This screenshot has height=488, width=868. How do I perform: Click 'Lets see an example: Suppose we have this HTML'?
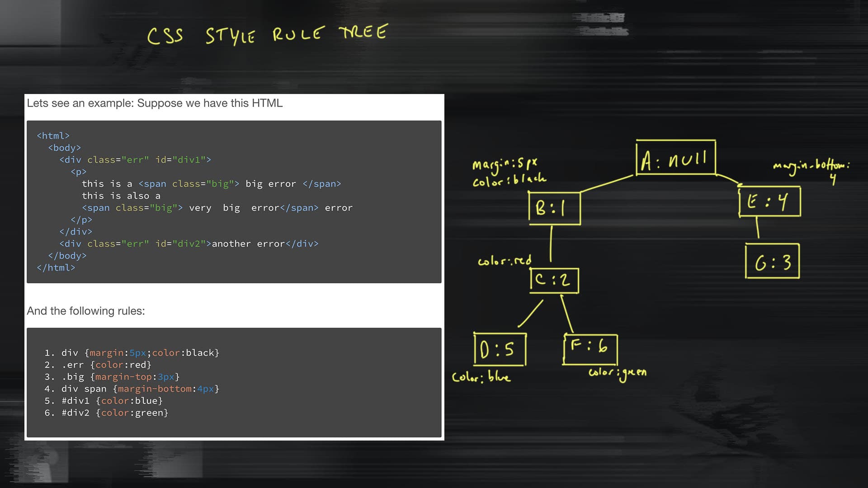point(155,103)
